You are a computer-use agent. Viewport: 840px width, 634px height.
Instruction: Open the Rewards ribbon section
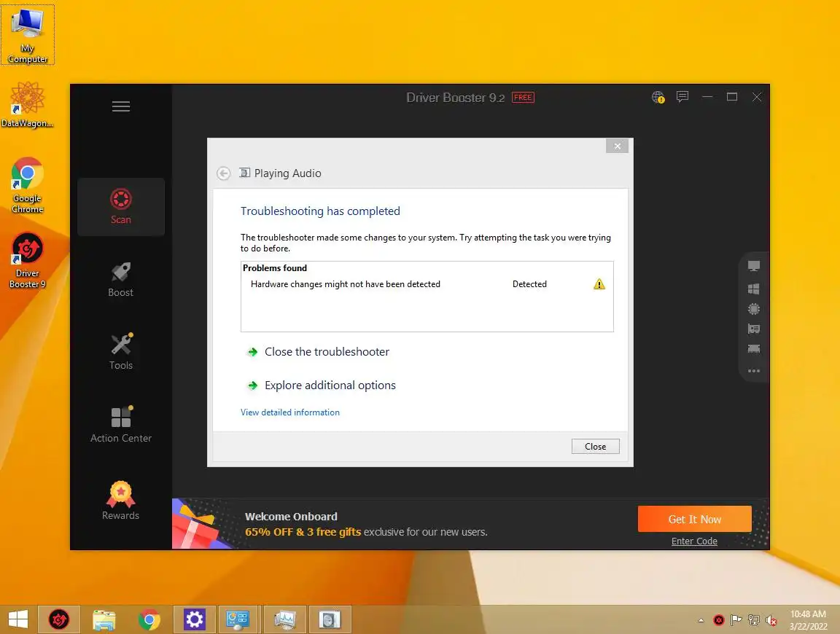coord(120,500)
